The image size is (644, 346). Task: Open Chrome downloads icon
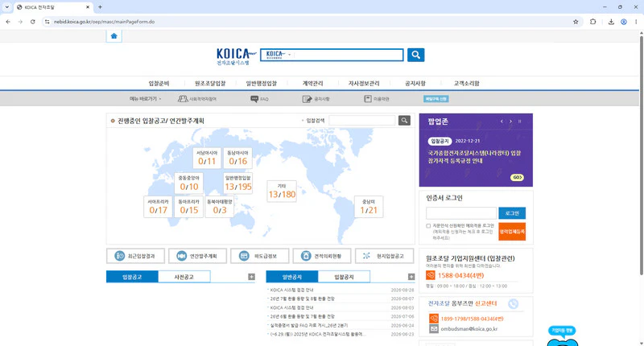pos(611,22)
